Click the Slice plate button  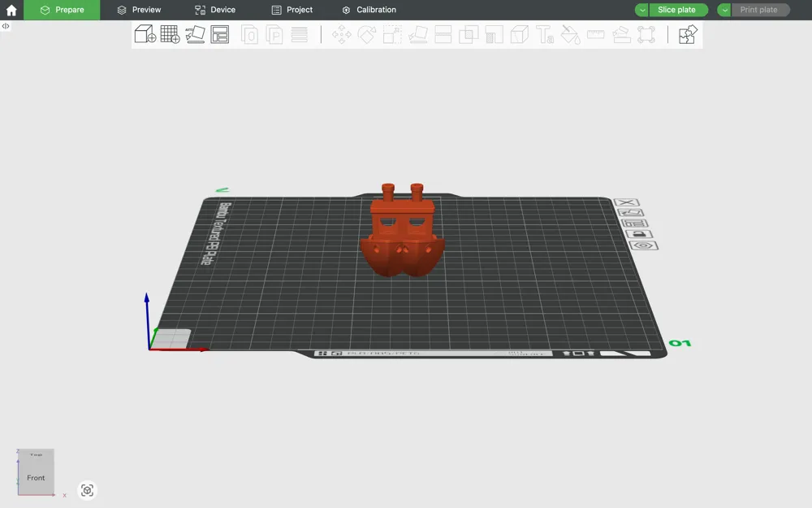[x=678, y=10]
